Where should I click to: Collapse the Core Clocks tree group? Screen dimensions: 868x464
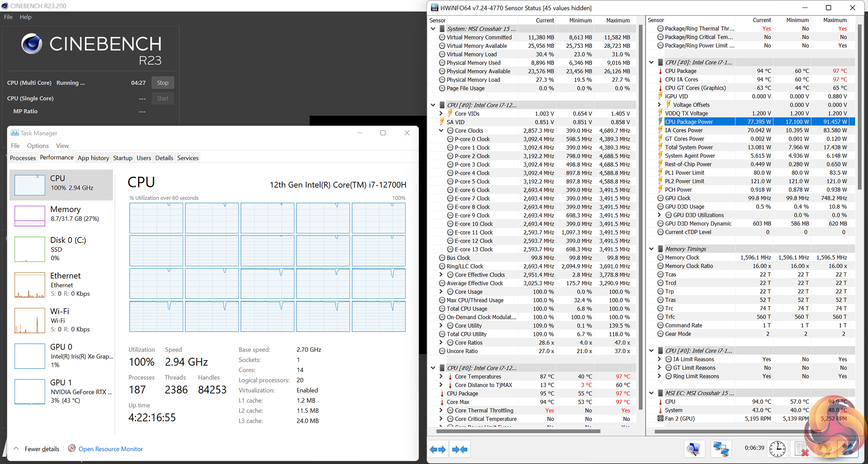pyautogui.click(x=441, y=131)
